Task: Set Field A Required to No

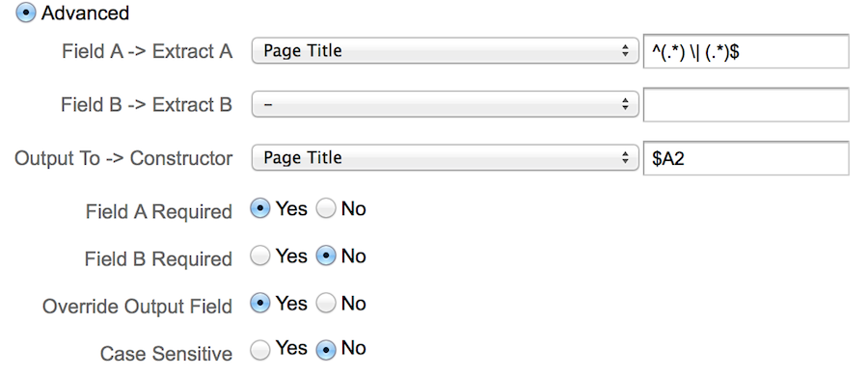Action: click(x=326, y=209)
